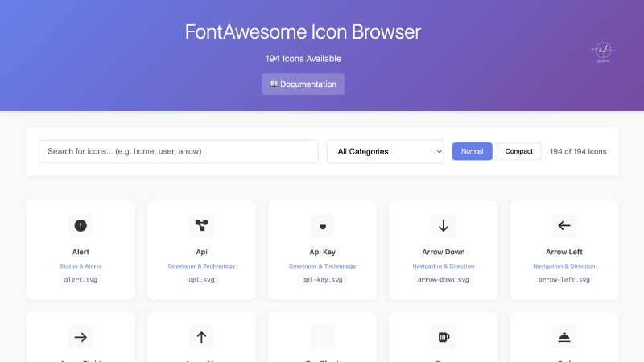Click Developer & Technology under Api Key
This screenshot has width=644, height=362.
(323, 266)
